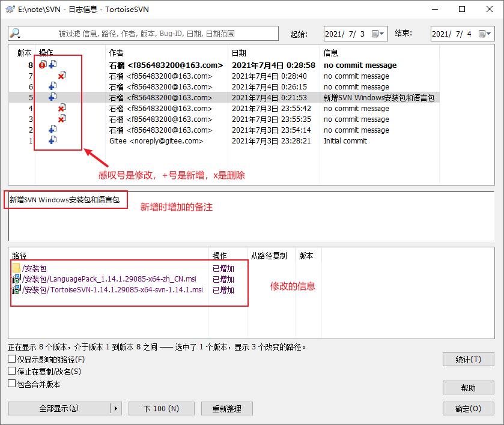Click the TortoiseSVN title bar icon
The image size is (504, 425).
click(x=10, y=10)
